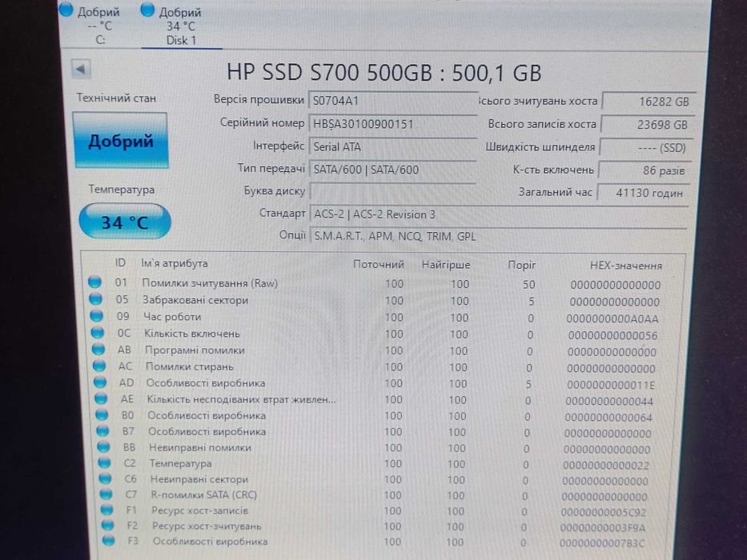Select the Помилки зчитування (Raw) row
Screen dimensions: 747x560
(x=376, y=283)
